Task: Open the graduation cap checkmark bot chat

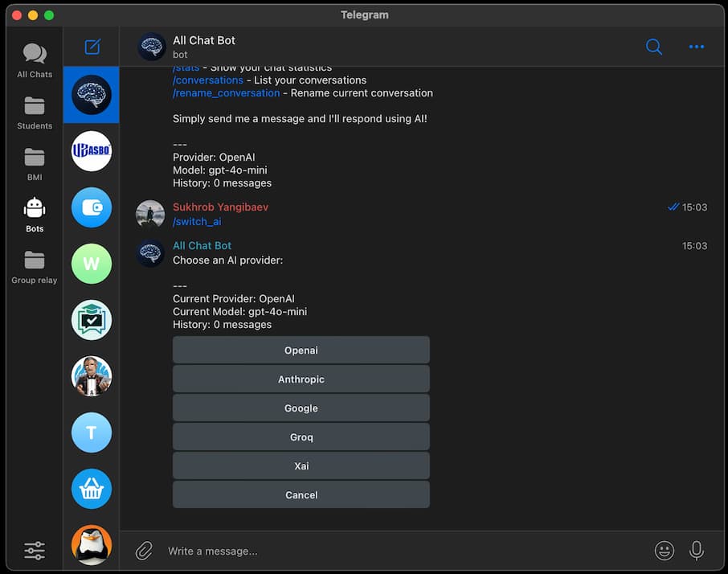Action: (x=92, y=320)
